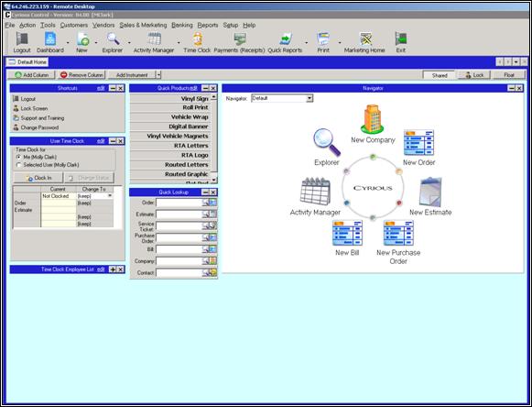Click New Order icon in Navigator
This screenshot has height=407, width=532.
click(x=418, y=143)
